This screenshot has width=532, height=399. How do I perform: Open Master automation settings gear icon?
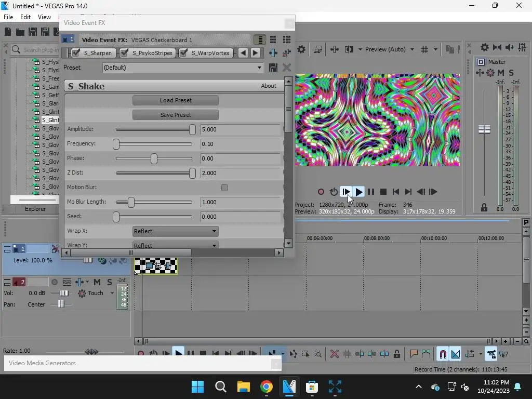click(490, 73)
